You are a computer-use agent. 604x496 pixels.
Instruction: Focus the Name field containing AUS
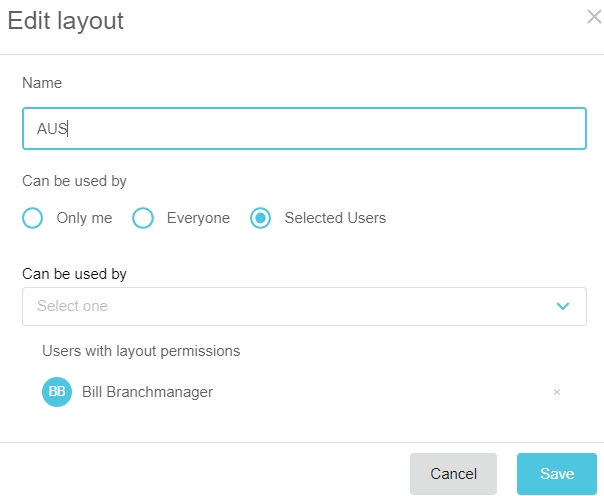[304, 129]
